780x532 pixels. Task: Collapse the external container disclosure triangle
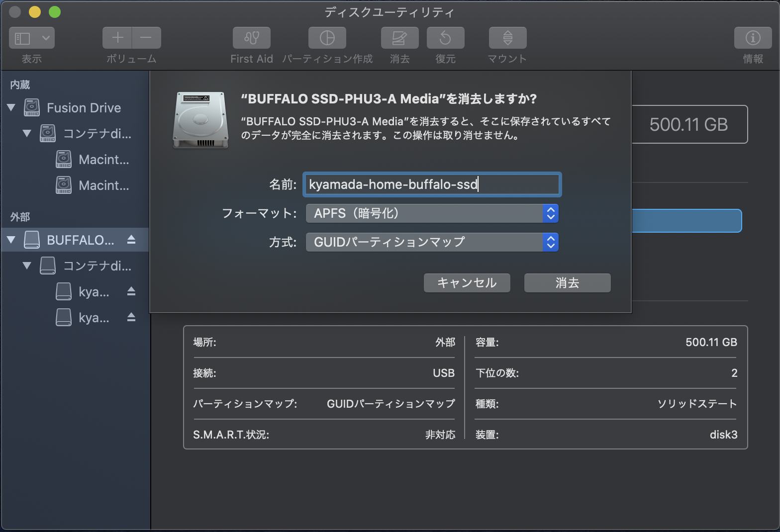(27, 266)
